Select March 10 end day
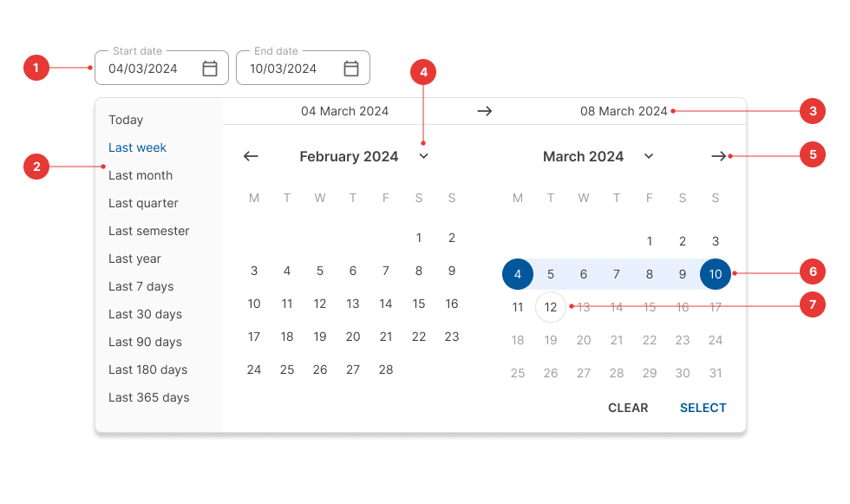Image resolution: width=850 pixels, height=504 pixels. [716, 274]
